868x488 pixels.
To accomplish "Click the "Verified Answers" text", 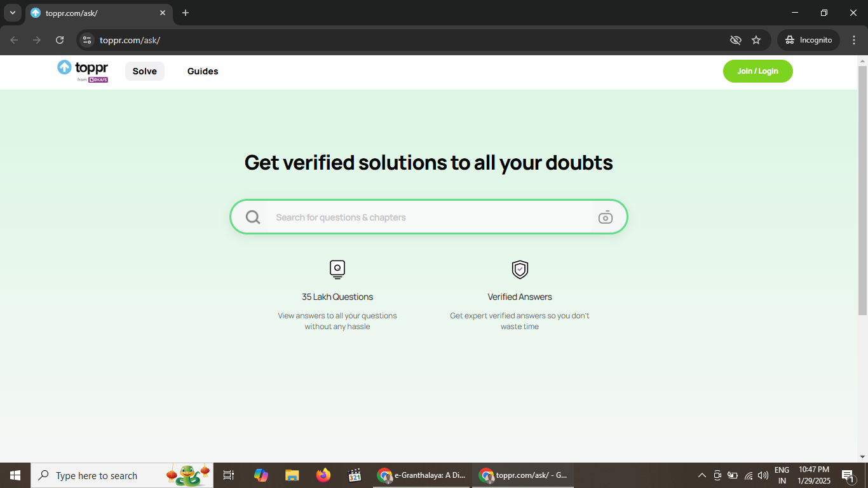I will tap(520, 297).
